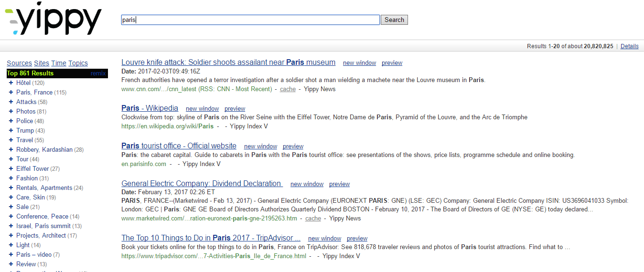Screen dimensions: 644x272
Task: Open Paris - Wikipedia result title
Action: (x=150, y=108)
